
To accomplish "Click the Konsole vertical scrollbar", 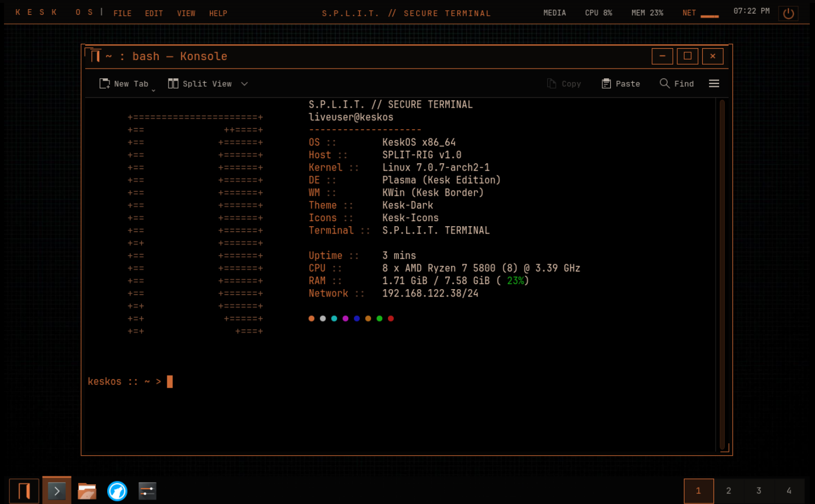I will 722,274.
